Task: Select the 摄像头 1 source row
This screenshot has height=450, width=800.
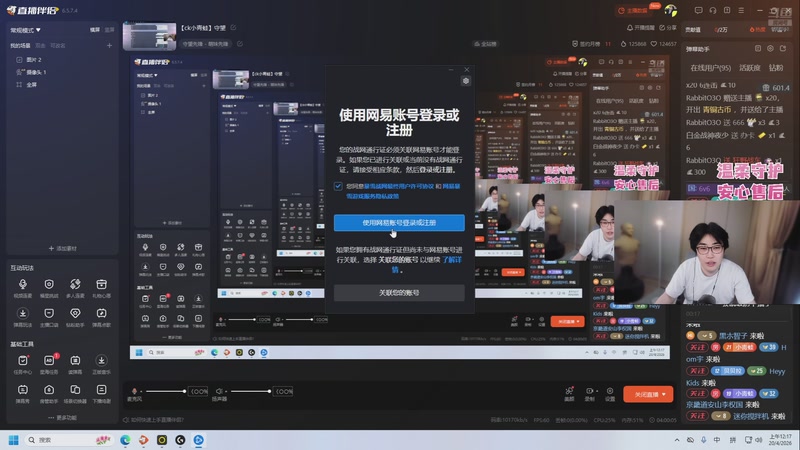Action: coord(61,72)
